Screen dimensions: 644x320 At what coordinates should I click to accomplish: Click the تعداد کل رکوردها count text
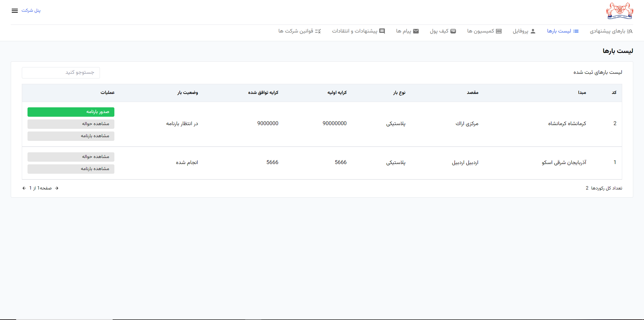pyautogui.click(x=604, y=188)
